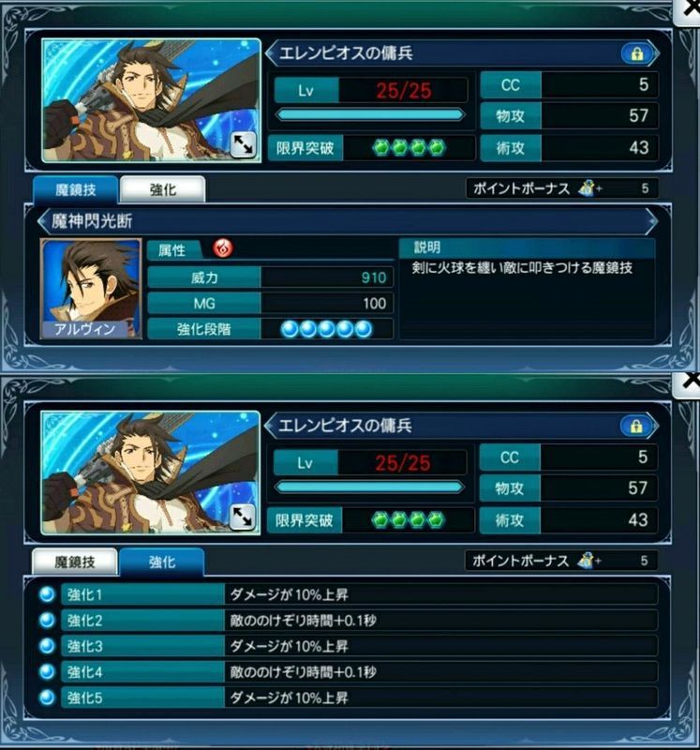Close the top card detail window
Viewport: 700px width, 750px height.
pyautogui.click(x=689, y=9)
